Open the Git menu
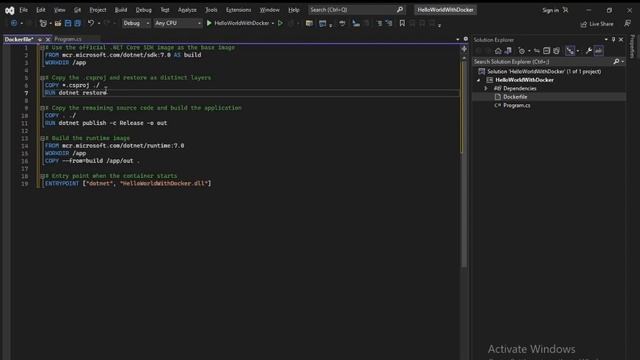The width and height of the screenshot is (640, 360). tap(77, 10)
